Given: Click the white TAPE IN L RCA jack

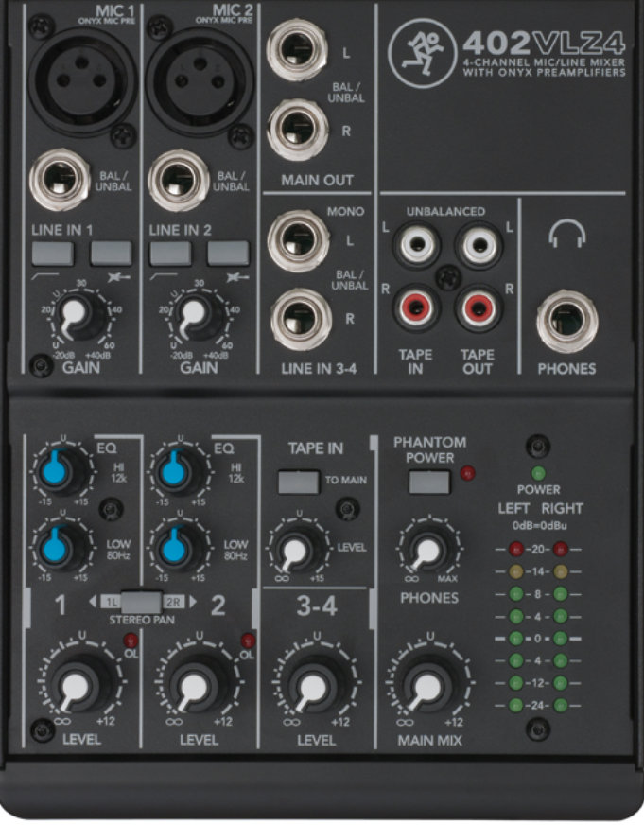Looking at the screenshot, I should point(417,245).
